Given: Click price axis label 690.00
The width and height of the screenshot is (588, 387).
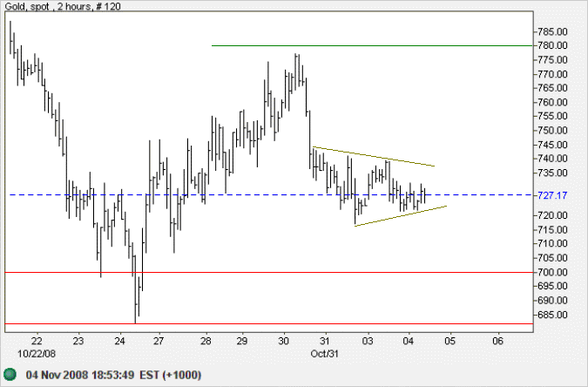Looking at the screenshot, I should point(552,301).
